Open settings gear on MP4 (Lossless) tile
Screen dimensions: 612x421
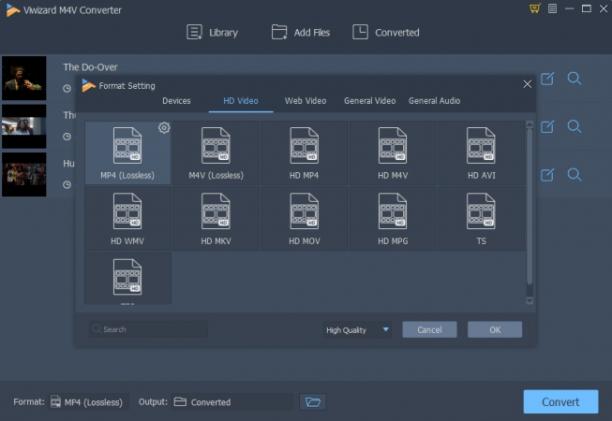pos(164,128)
